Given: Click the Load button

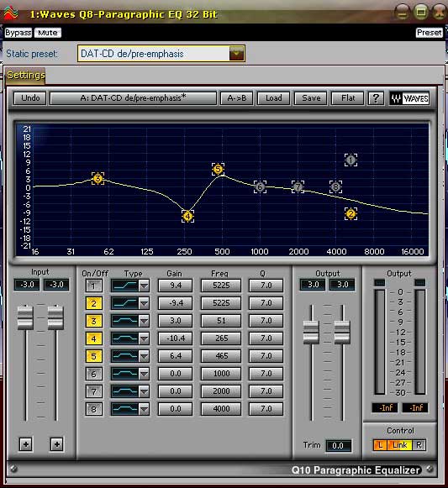Looking at the screenshot, I should (273, 98).
